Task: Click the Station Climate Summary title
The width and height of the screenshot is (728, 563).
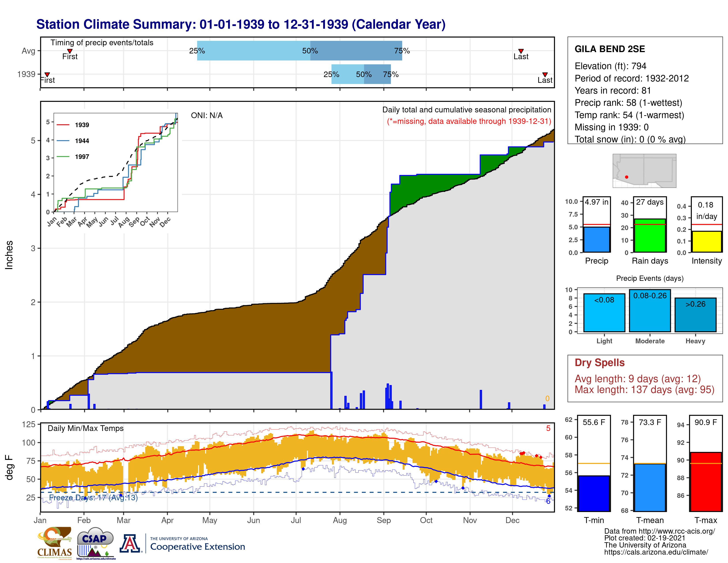Action: pos(241,24)
